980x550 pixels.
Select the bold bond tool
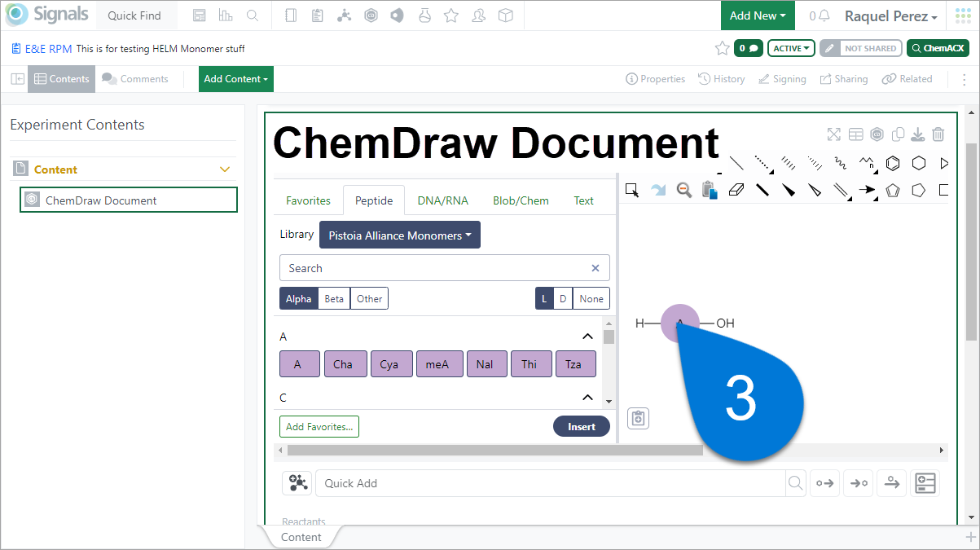(x=762, y=190)
